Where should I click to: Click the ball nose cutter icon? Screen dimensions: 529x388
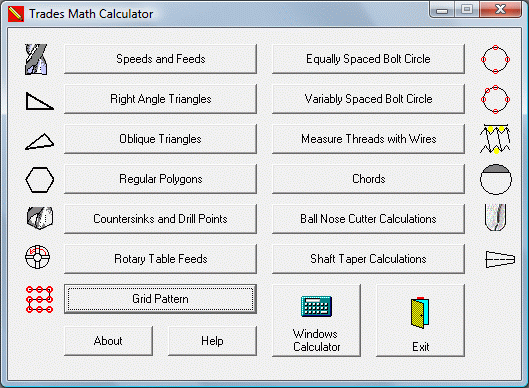click(x=495, y=218)
